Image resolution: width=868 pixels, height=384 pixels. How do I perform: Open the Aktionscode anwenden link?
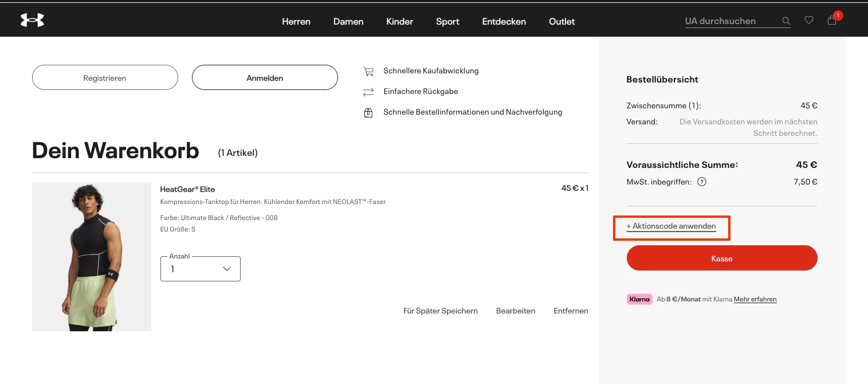click(671, 226)
